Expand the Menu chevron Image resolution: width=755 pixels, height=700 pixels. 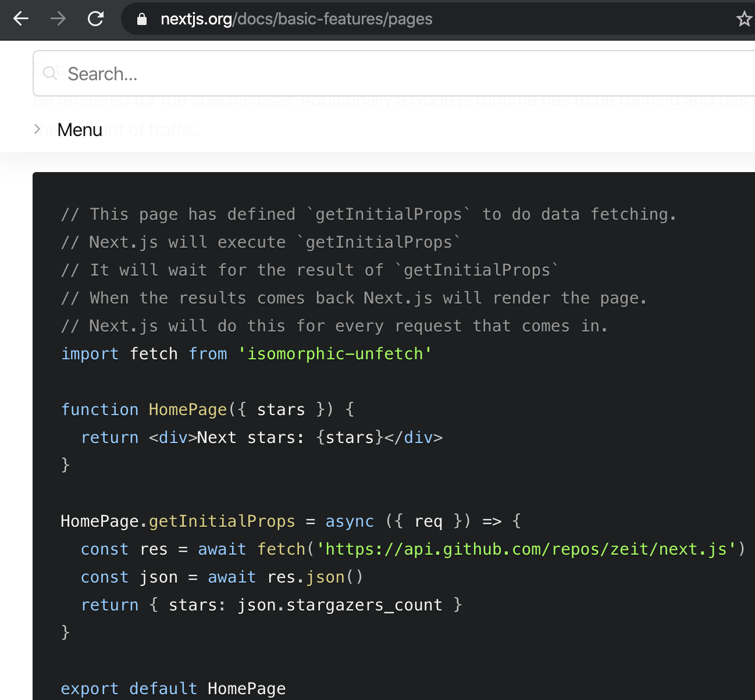click(x=37, y=129)
